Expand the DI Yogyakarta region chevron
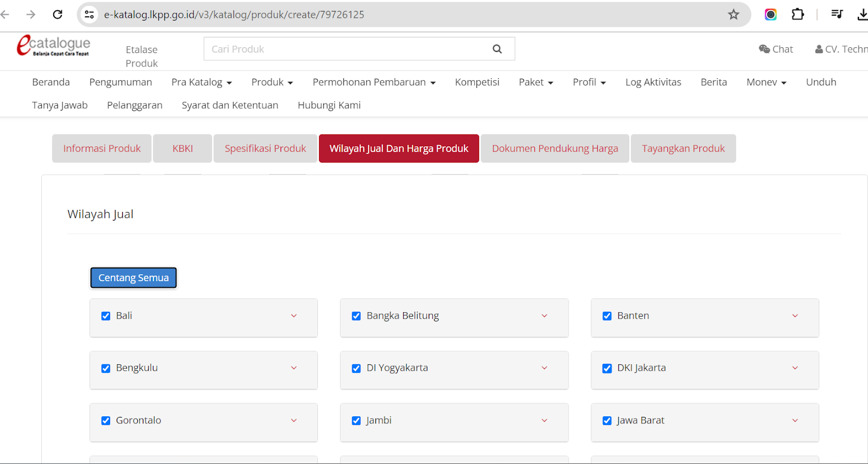The image size is (868, 464). click(x=545, y=368)
